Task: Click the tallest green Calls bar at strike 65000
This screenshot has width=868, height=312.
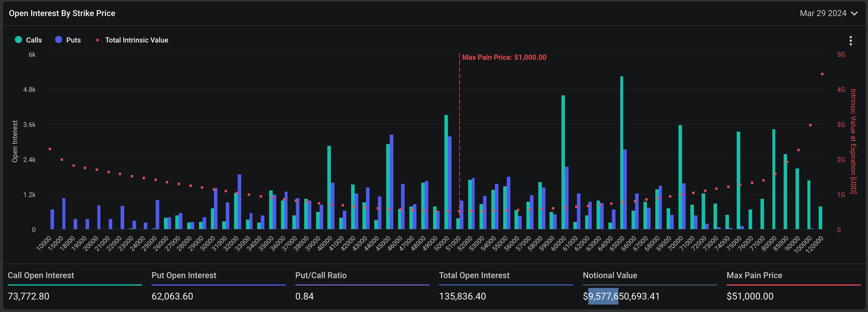Action: click(x=621, y=152)
